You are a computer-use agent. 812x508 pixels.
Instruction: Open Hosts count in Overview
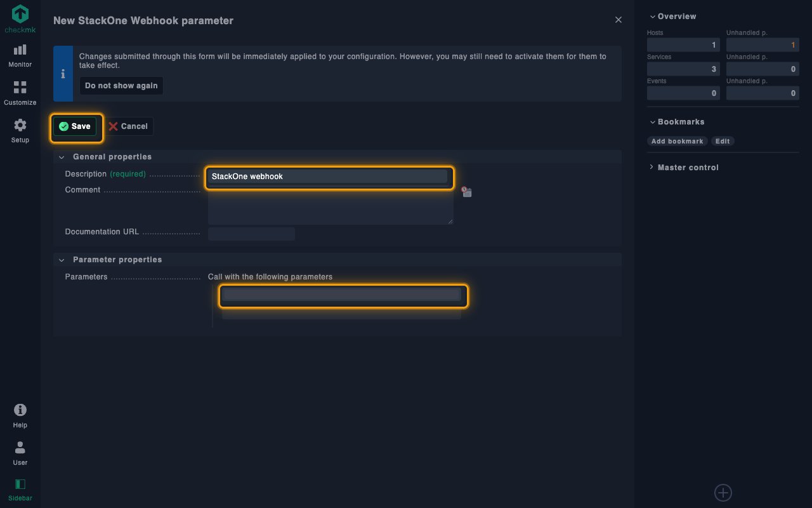pos(683,45)
